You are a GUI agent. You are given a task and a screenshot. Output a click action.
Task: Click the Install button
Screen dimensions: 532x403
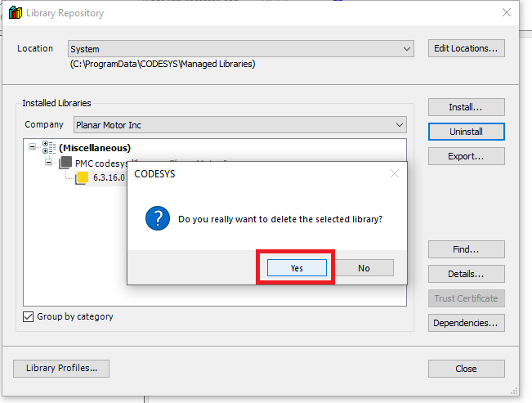pyautogui.click(x=466, y=107)
